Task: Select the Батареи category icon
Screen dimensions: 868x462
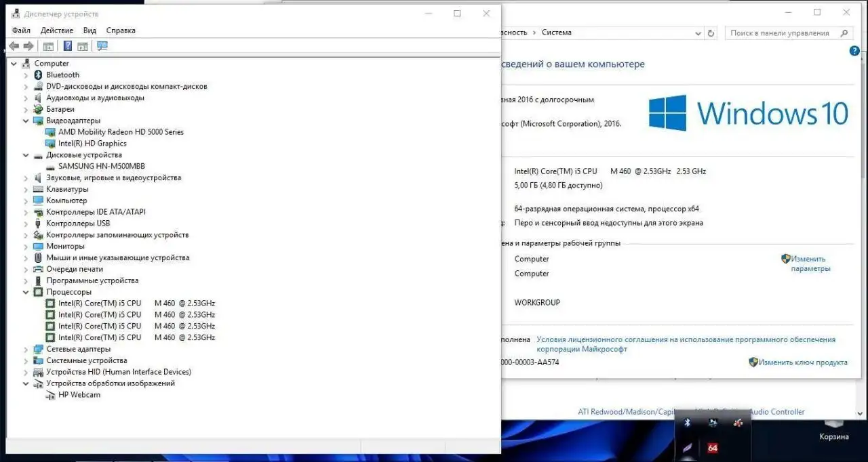Action: click(38, 109)
